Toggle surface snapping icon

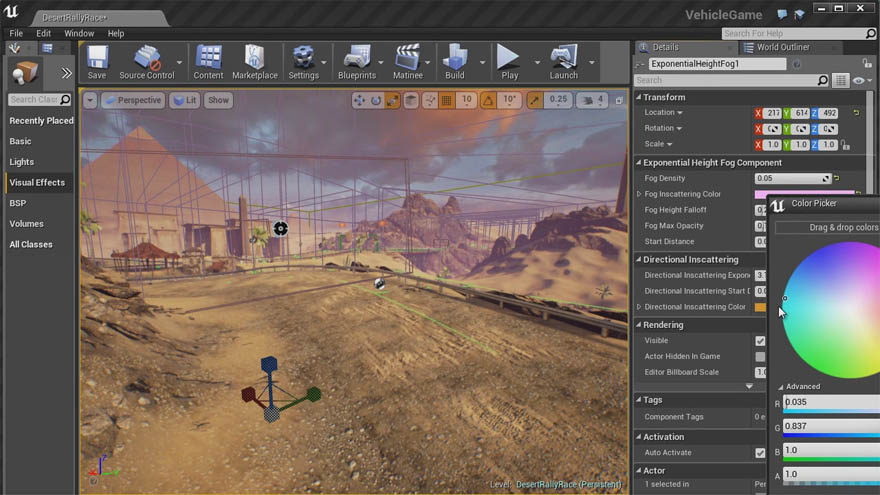430,100
